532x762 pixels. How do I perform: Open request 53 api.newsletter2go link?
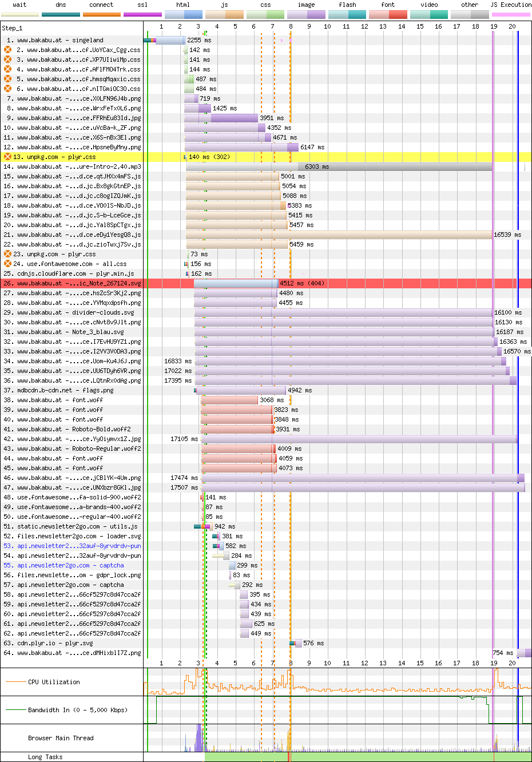coord(79,546)
